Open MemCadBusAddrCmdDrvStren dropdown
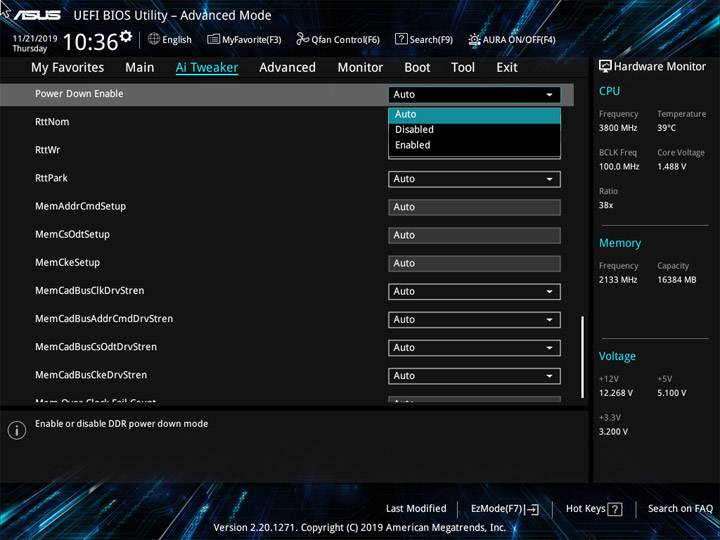 point(474,320)
